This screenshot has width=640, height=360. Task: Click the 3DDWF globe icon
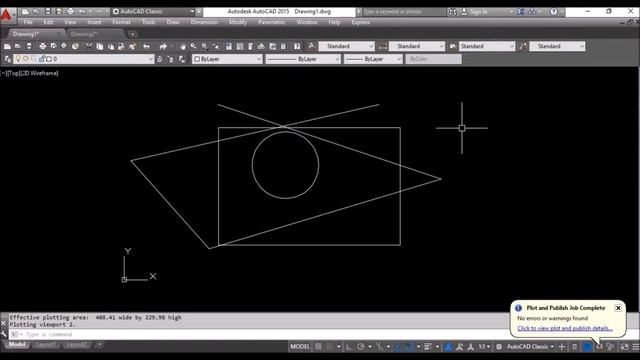click(75, 47)
